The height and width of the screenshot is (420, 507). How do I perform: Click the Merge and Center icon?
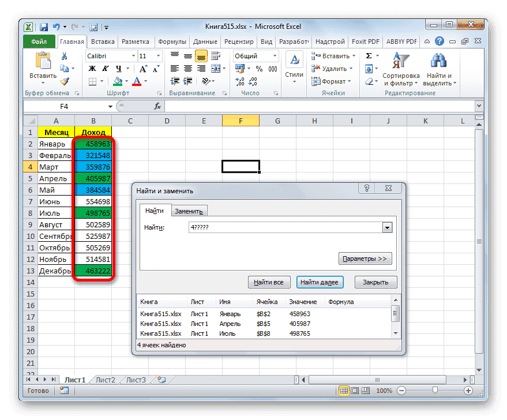tap(217, 69)
